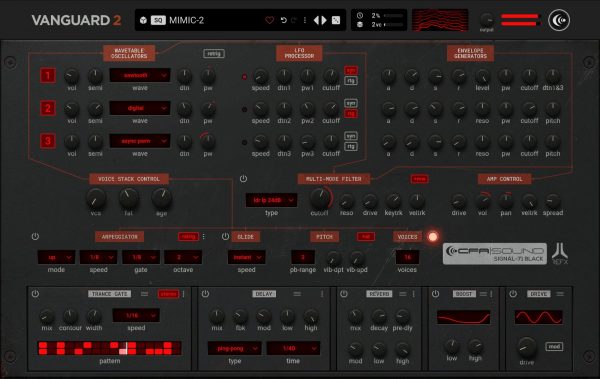
Task: Open the glide speed instant dropdown
Action: pyautogui.click(x=246, y=257)
